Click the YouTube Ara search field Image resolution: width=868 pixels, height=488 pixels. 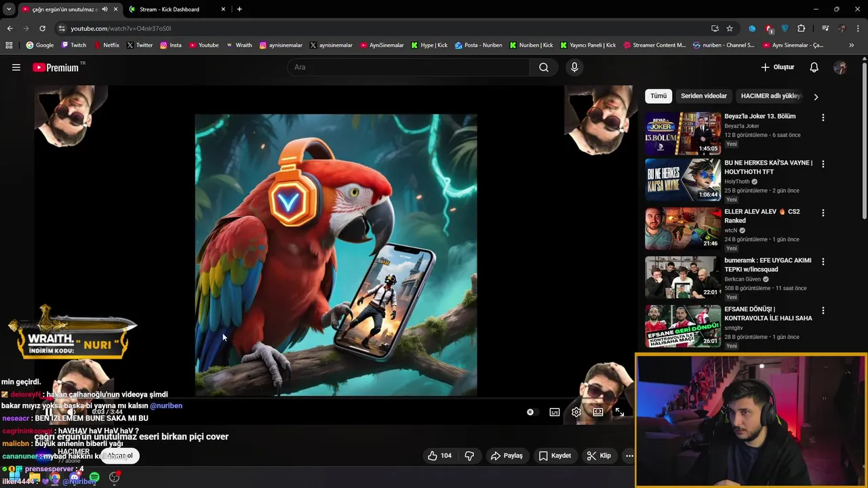point(408,67)
